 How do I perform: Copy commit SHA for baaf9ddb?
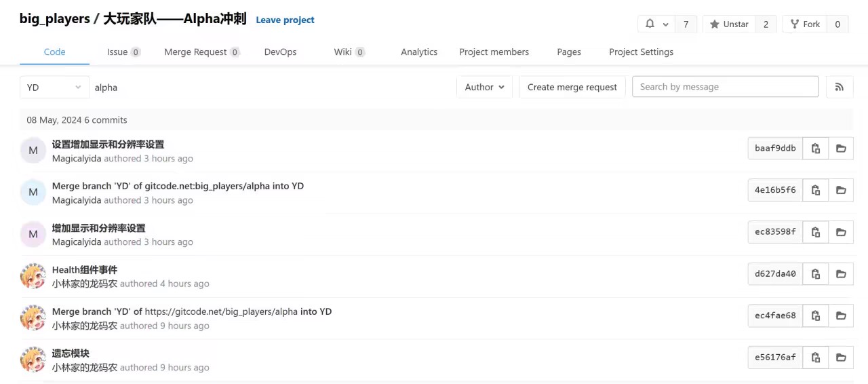(x=816, y=149)
